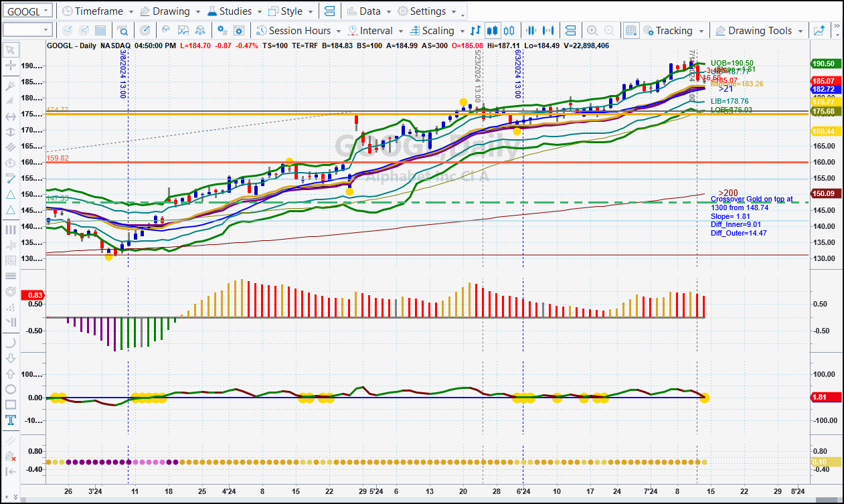The image size is (844, 504).
Task: Switch to filled candlestick chart style
Action: click(x=493, y=31)
